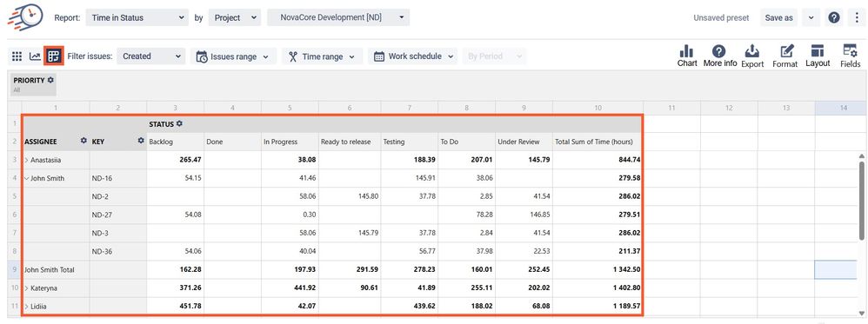
Task: Open the help question mark icon
Action: [834, 17]
